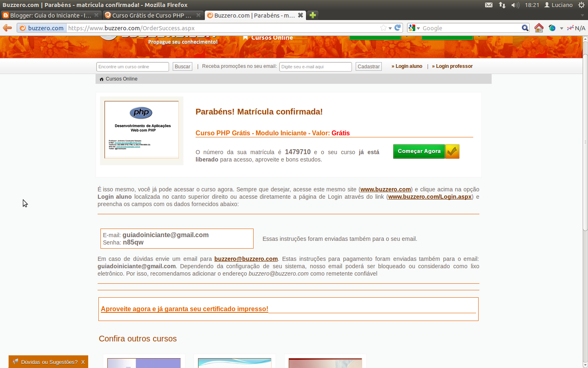Click the scrollbar down arrow
The image size is (588, 368).
(585, 365)
